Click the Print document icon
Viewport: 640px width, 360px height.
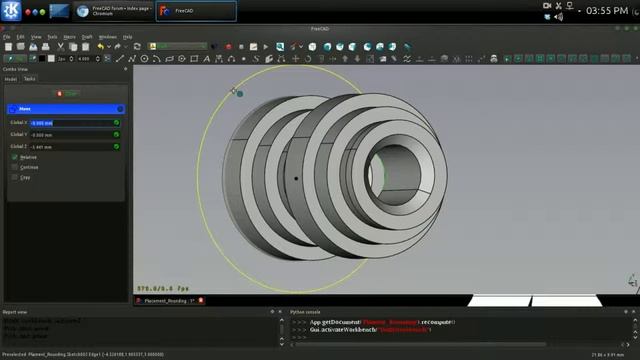45,47
